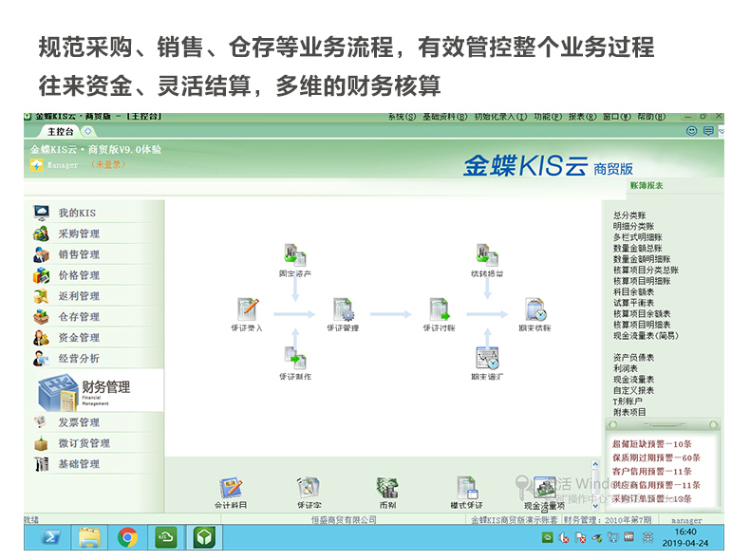
Task: Open 期末调汇 flow icon
Action: click(x=487, y=364)
